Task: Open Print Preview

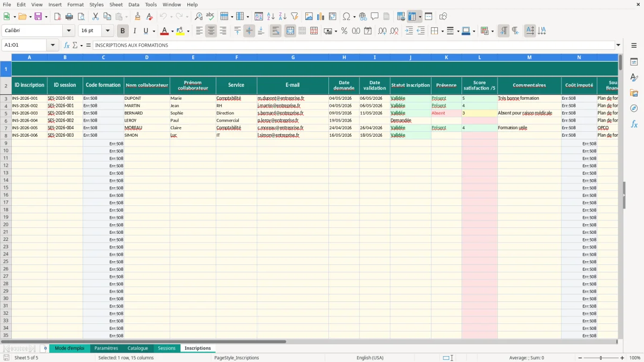Action: click(x=81, y=17)
